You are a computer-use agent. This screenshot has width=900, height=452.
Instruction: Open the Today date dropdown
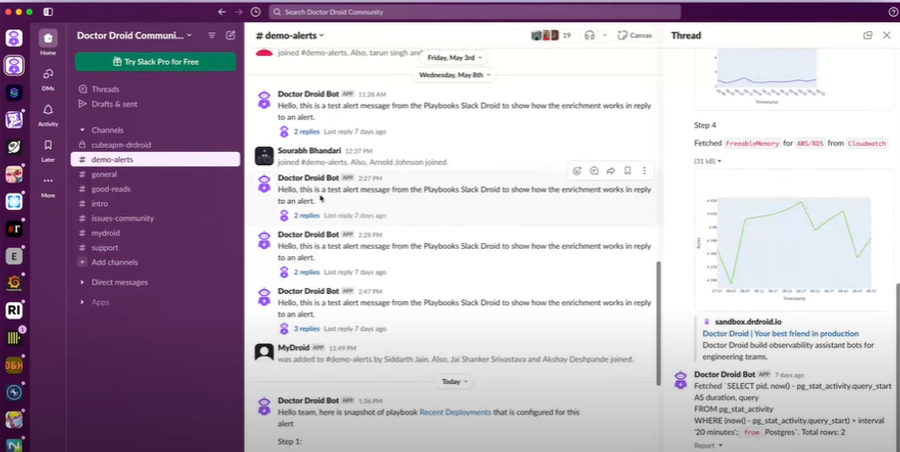(454, 381)
